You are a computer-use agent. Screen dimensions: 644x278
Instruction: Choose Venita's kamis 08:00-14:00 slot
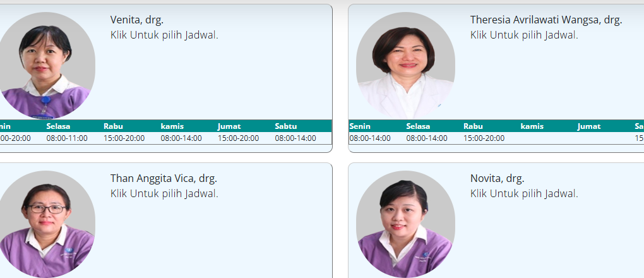pos(181,138)
